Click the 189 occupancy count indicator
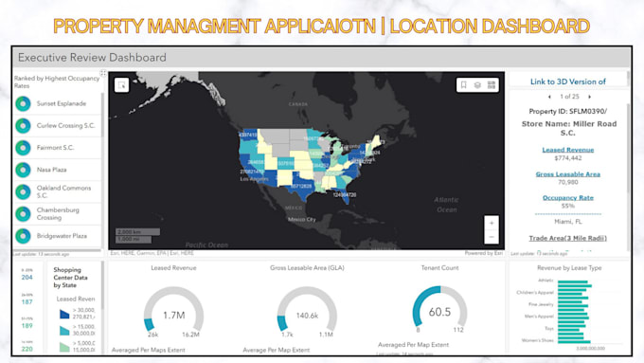 tap(27, 326)
